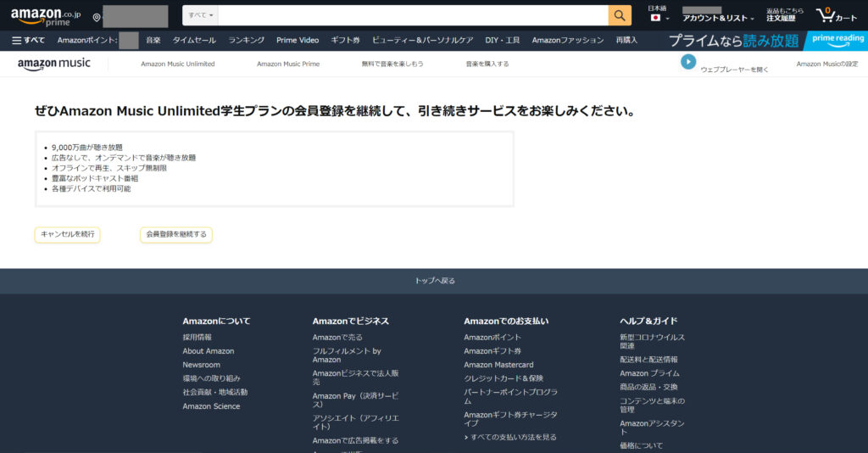
Task: Click the web player play icon
Action: tap(688, 62)
